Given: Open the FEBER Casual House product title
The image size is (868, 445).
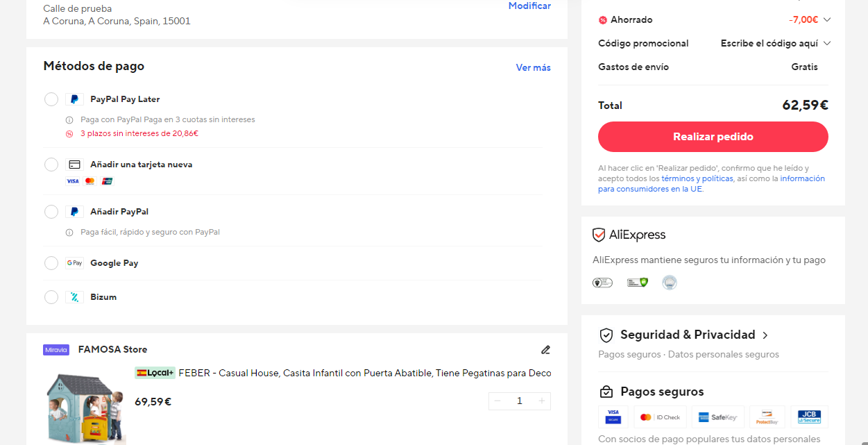Looking at the screenshot, I should (365, 373).
